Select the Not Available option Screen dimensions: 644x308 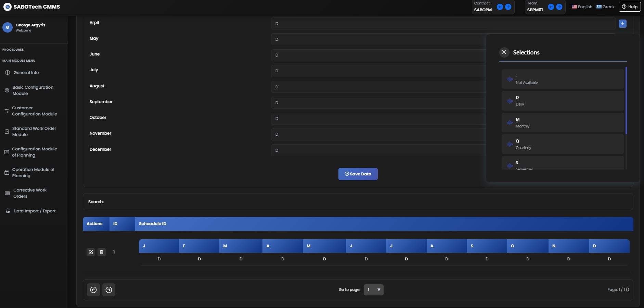pos(563,79)
